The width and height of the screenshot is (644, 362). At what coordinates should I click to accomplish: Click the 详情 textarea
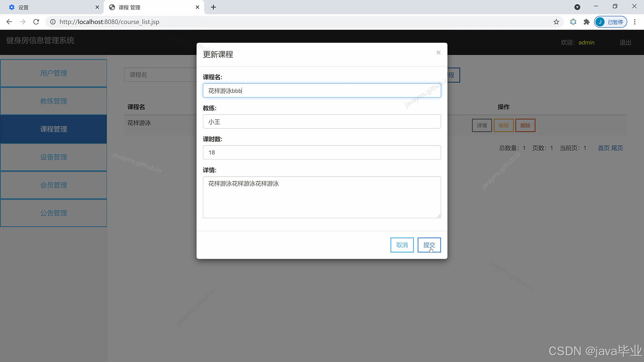tap(322, 197)
